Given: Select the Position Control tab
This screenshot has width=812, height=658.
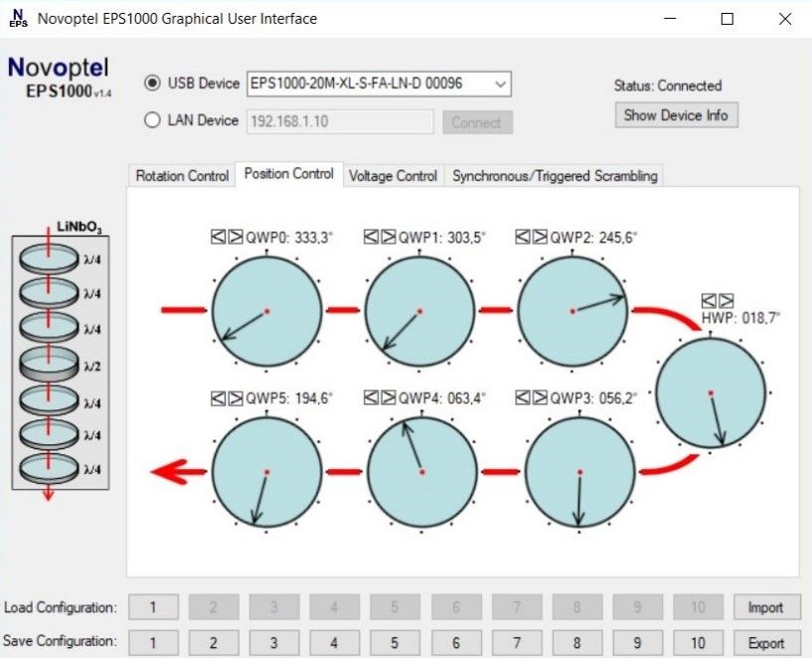Looking at the screenshot, I should point(289,174).
